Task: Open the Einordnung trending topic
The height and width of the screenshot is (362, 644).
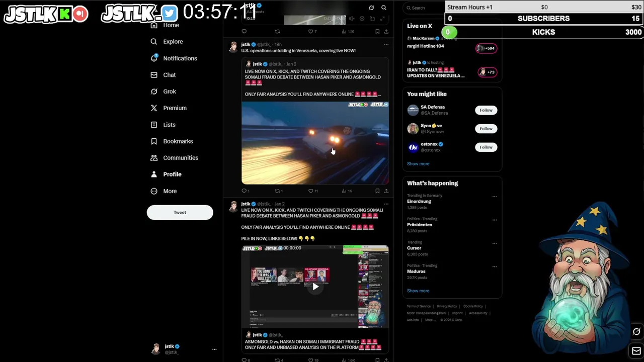Action: [x=419, y=201]
